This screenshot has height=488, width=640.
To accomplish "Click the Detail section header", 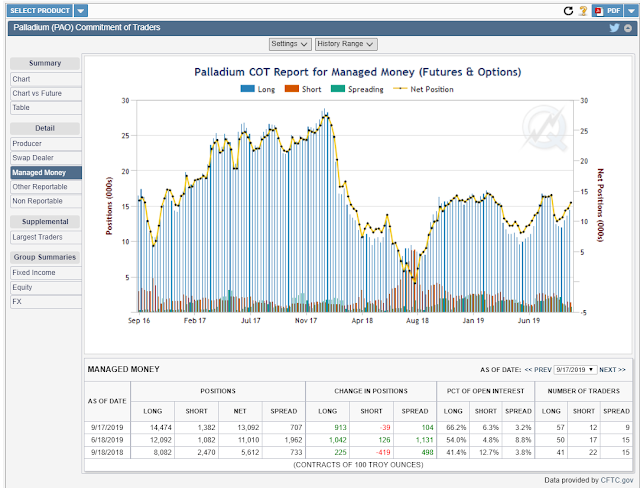I will point(45,128).
